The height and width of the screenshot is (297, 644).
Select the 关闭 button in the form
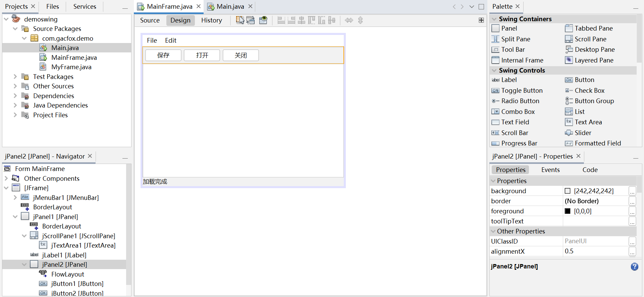(x=241, y=55)
